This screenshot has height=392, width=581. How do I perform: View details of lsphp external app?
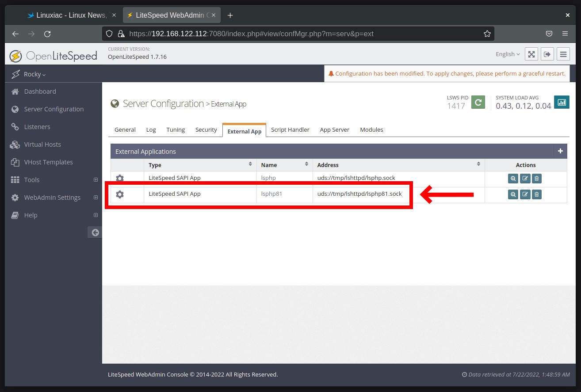coord(513,179)
